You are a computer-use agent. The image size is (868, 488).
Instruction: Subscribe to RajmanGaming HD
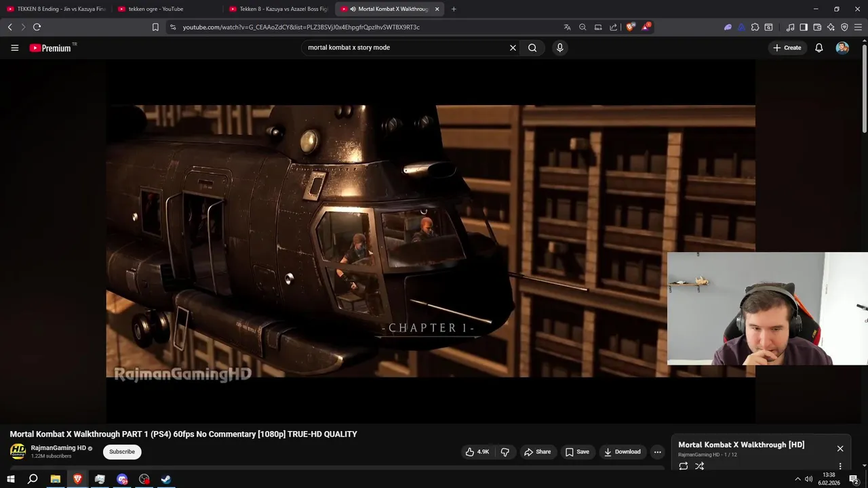coord(122,451)
